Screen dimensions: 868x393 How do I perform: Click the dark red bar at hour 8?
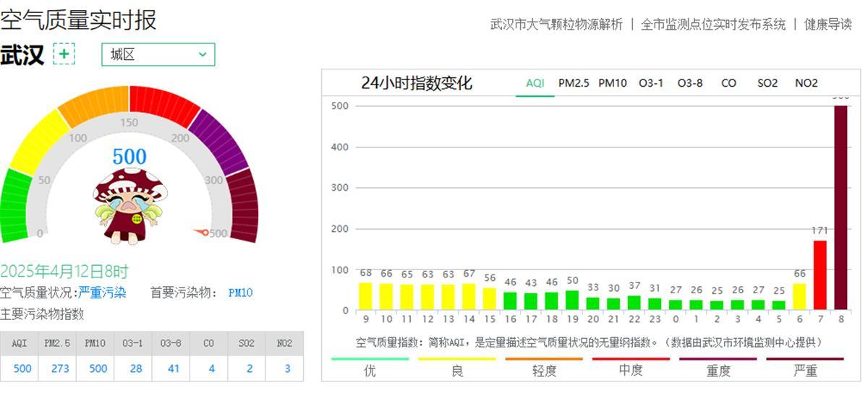841,210
